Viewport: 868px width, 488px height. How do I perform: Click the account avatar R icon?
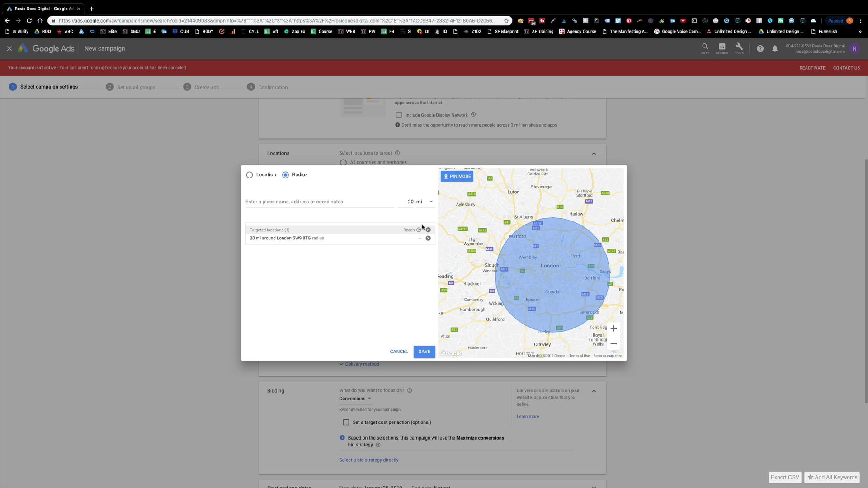854,49
